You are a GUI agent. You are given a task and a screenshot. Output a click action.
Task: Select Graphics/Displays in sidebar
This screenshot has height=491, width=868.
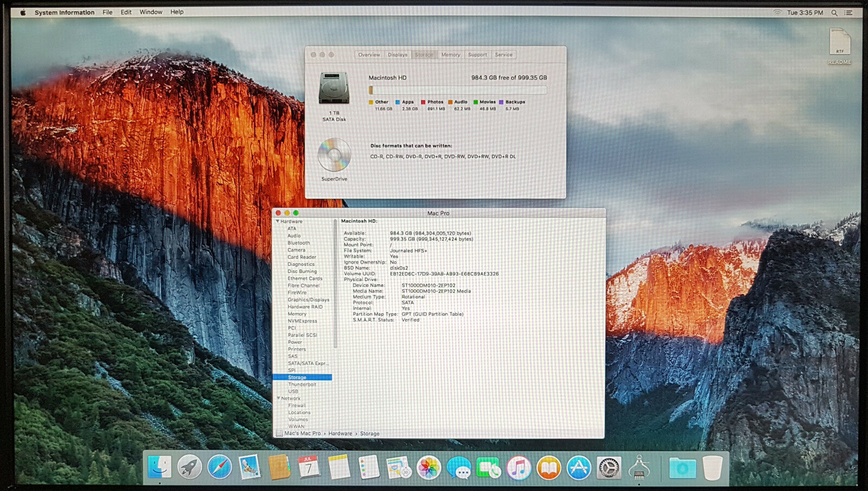tap(308, 299)
